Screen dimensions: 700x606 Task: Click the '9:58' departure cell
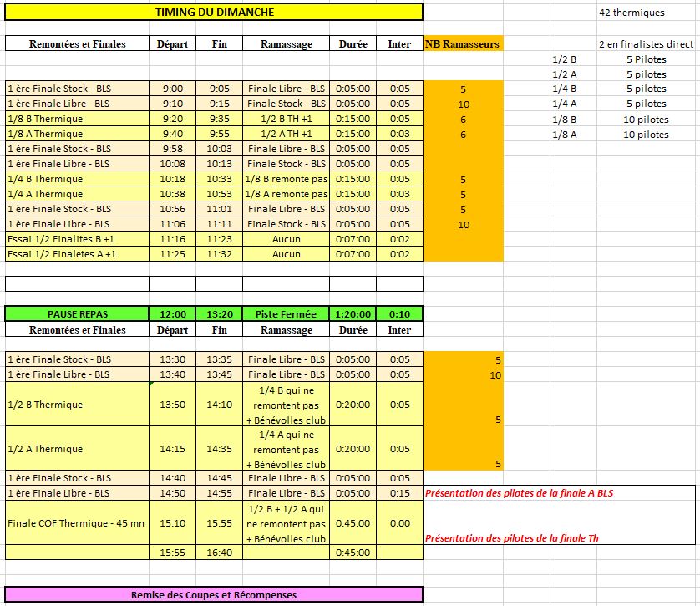[172, 149]
